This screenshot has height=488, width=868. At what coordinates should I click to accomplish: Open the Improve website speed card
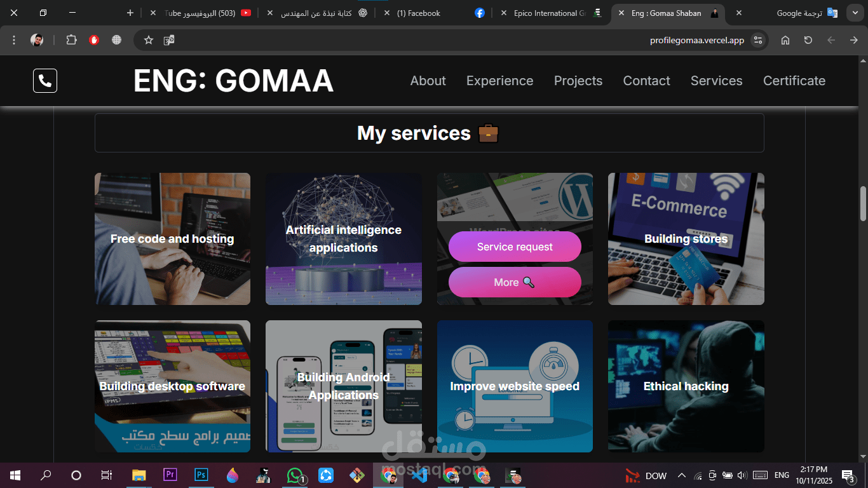515,386
